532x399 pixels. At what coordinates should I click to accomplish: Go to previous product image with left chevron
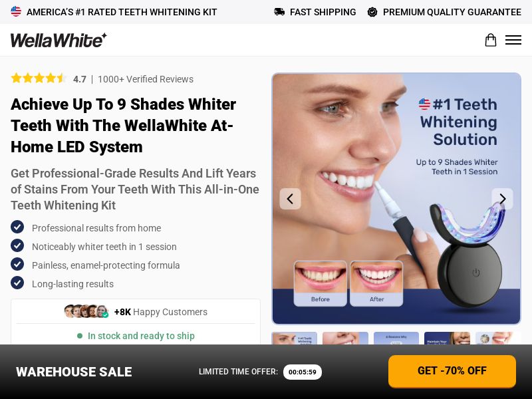click(x=290, y=199)
